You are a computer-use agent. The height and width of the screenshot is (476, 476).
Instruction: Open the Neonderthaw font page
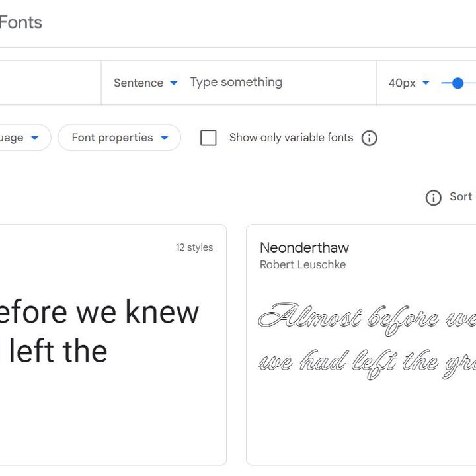pyautogui.click(x=304, y=248)
